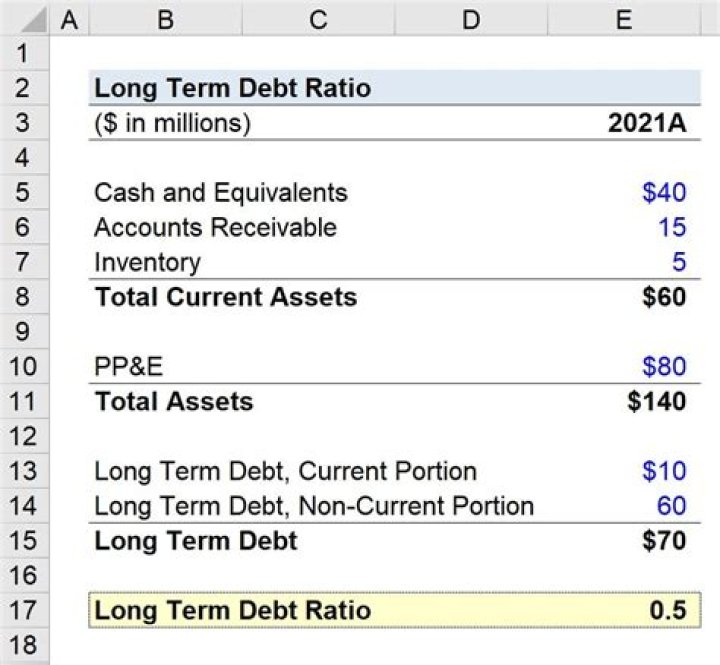Viewport: 720px width, 665px height.
Task: Select the Cash and Equivalents $40 value
Action: (663, 192)
